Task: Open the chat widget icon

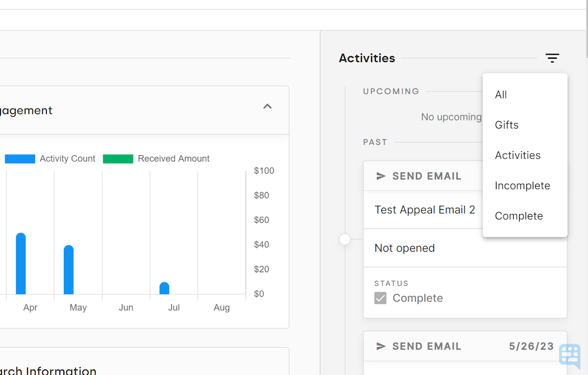Action: click(x=570, y=356)
